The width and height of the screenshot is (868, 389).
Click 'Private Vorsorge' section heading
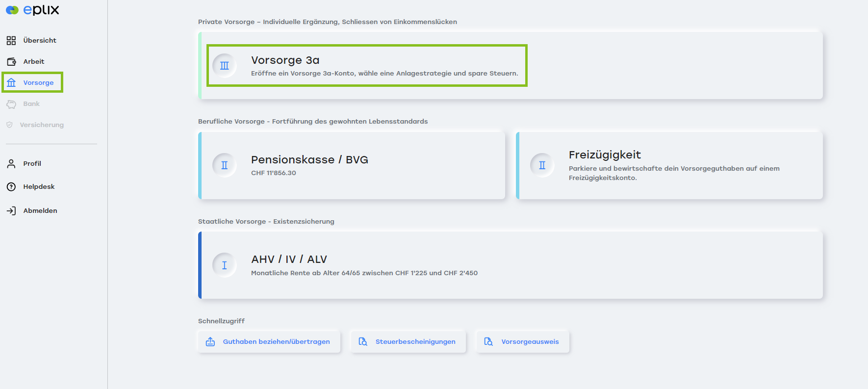[328, 22]
